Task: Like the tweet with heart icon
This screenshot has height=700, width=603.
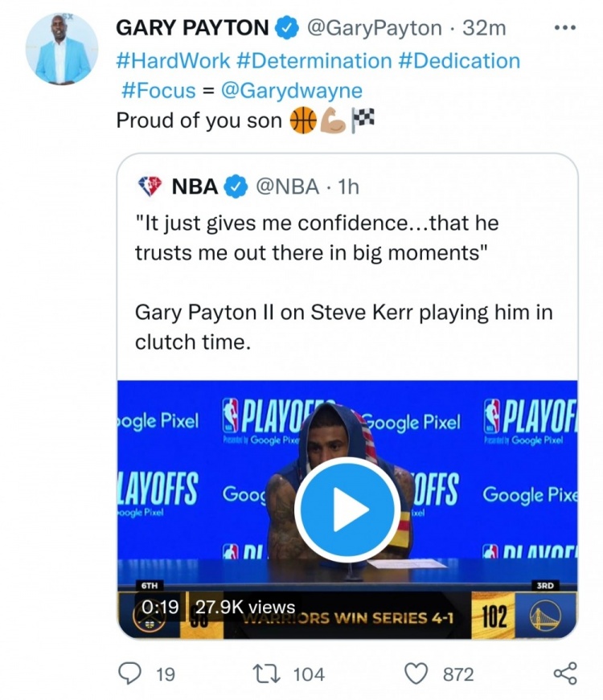Action: pos(416,673)
